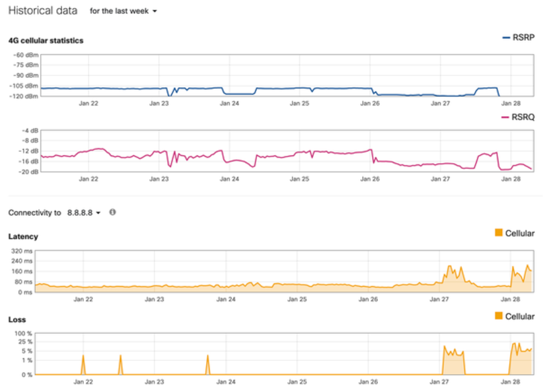Click the Latency chart title
543x392 pixels.
tap(23, 236)
